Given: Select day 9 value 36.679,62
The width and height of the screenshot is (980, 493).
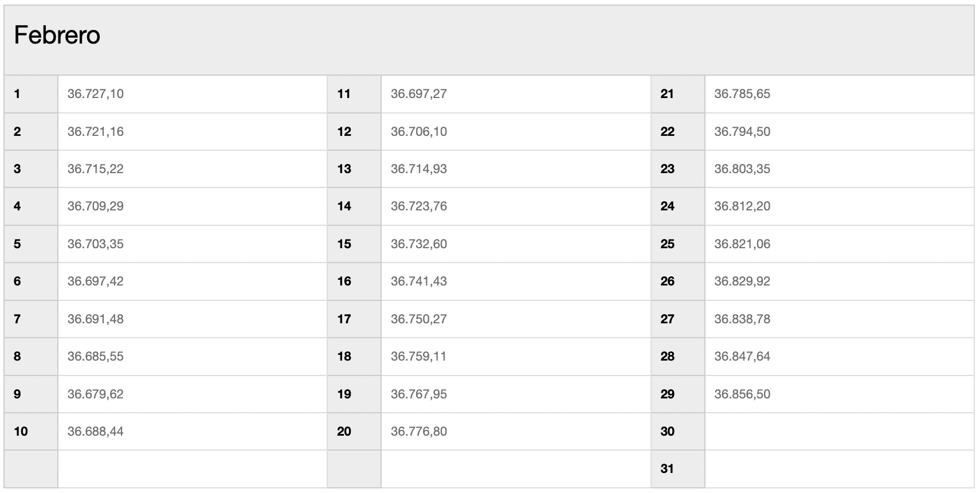Looking at the screenshot, I should pos(96,394).
